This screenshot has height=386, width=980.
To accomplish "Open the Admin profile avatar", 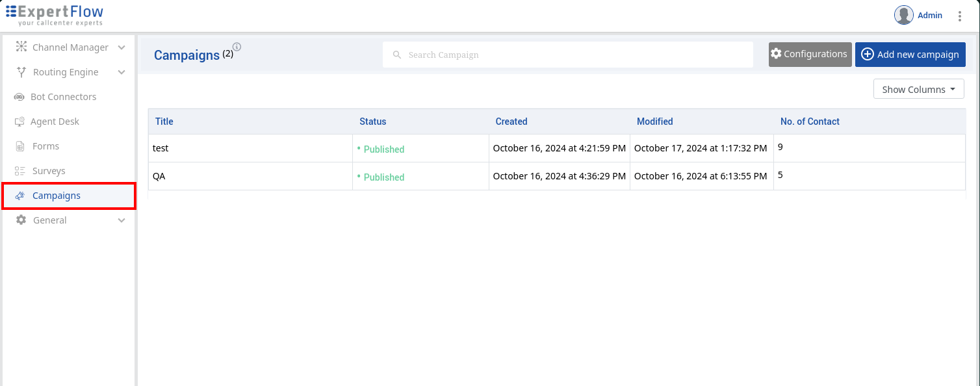I will click(903, 15).
